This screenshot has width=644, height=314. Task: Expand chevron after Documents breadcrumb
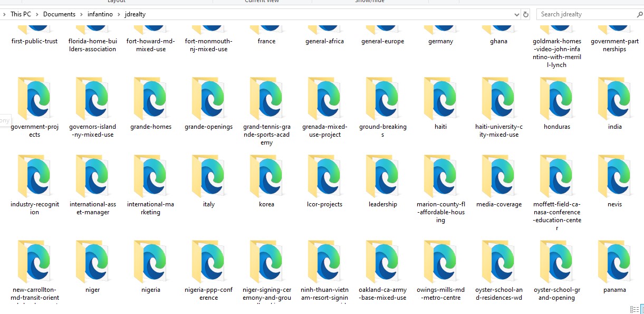coord(81,14)
